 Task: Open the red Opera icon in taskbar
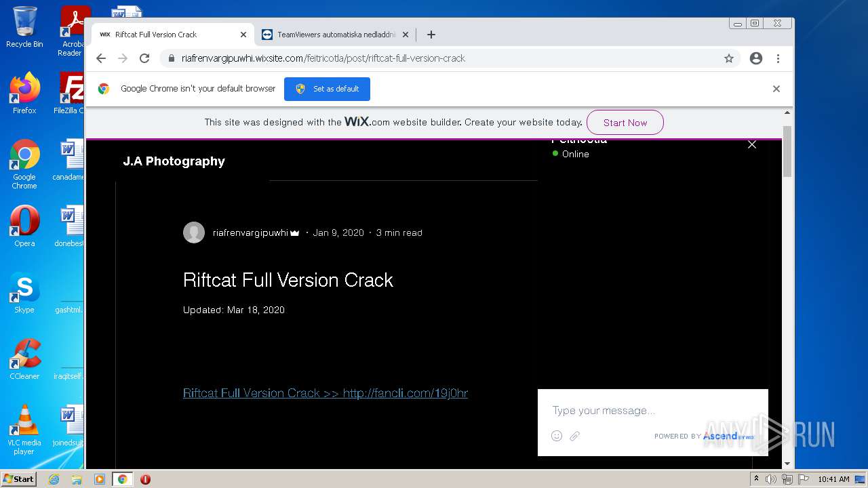coord(145,479)
